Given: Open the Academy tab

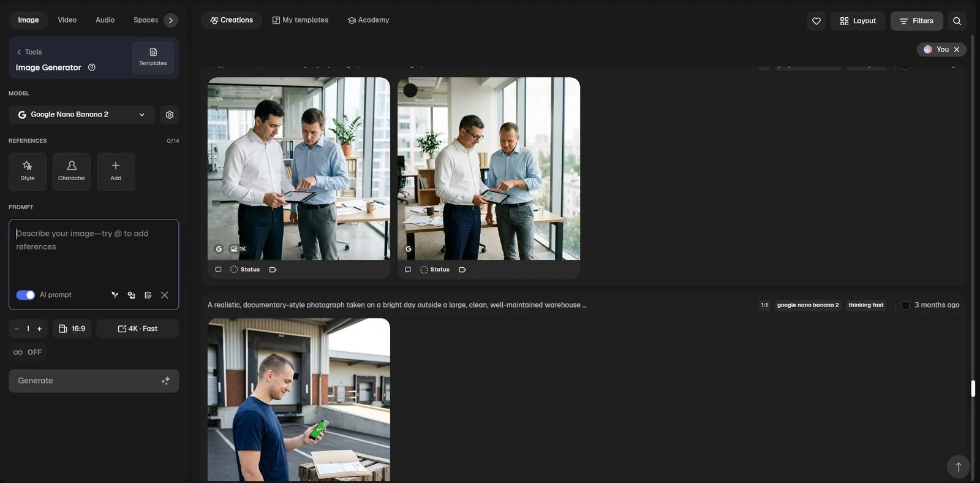Looking at the screenshot, I should pyautogui.click(x=369, y=20).
